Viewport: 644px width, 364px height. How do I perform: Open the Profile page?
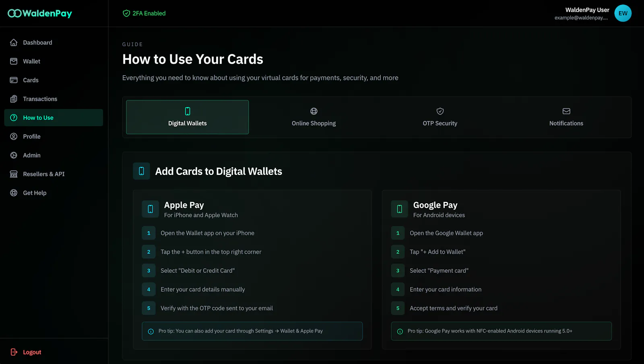(54, 136)
